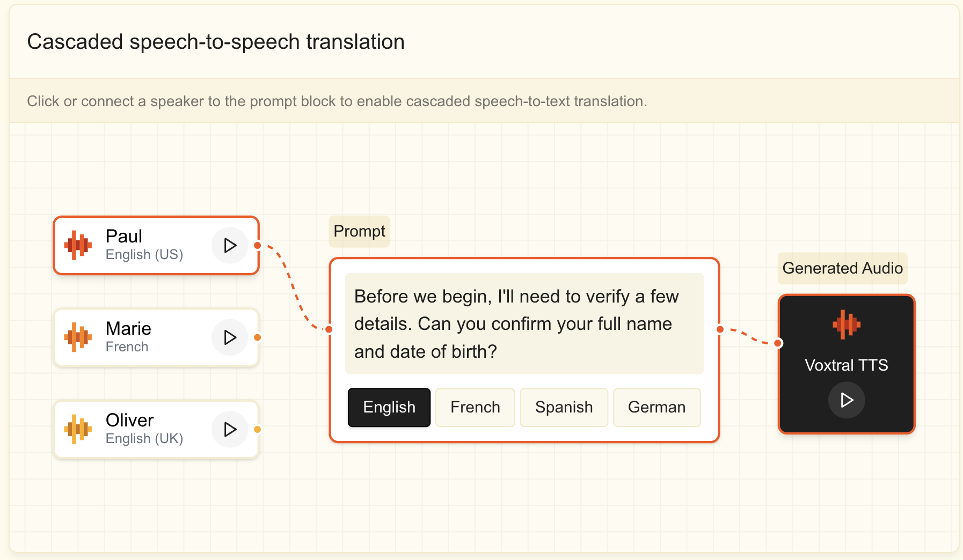This screenshot has height=560, width=963.
Task: Play Paul's English (US) voice sample
Action: click(x=230, y=246)
